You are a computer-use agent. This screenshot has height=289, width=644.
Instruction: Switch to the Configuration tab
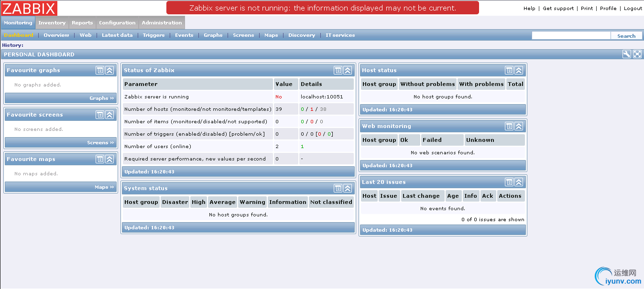[x=117, y=23]
